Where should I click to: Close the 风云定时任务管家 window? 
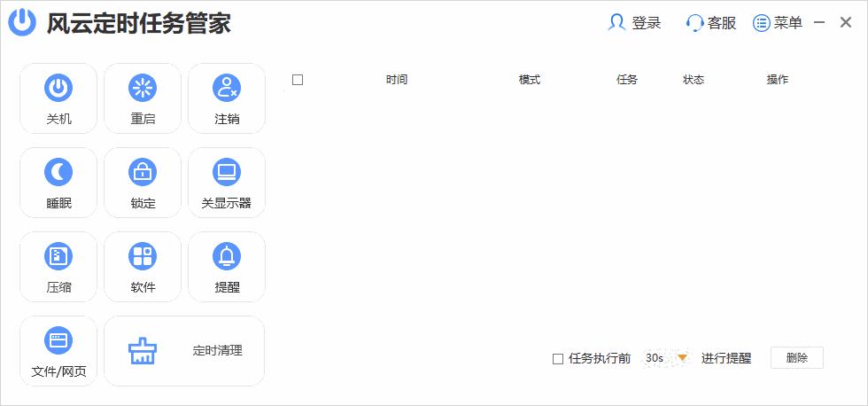tap(846, 23)
